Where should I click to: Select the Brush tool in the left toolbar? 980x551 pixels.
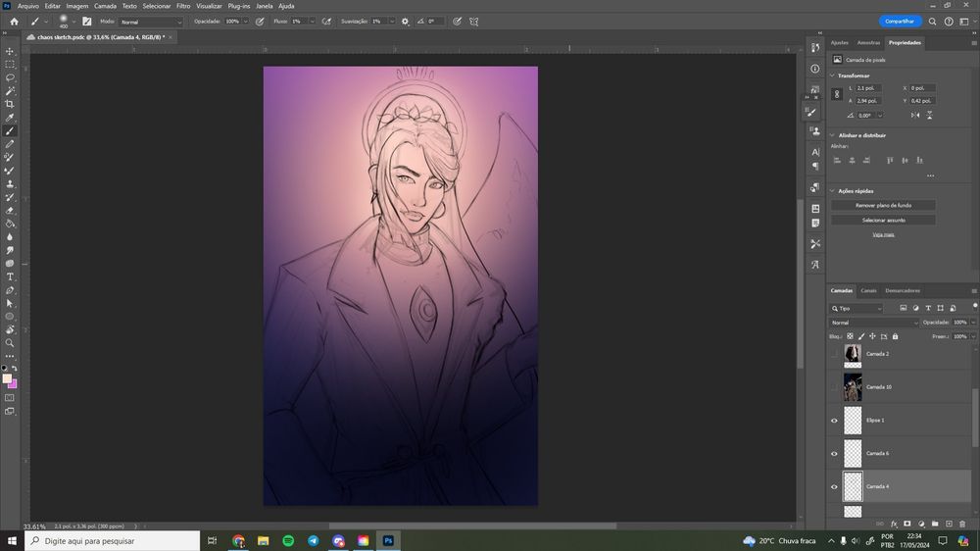(x=10, y=130)
